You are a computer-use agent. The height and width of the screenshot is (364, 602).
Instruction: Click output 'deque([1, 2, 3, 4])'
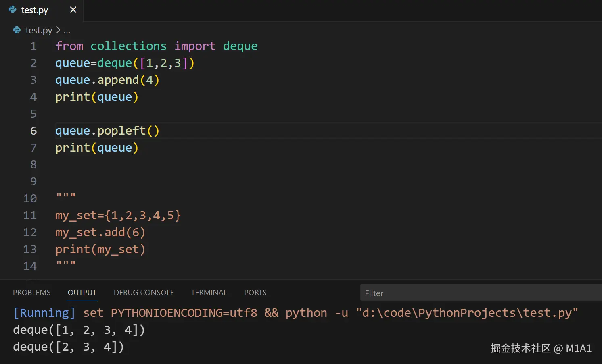79,330
